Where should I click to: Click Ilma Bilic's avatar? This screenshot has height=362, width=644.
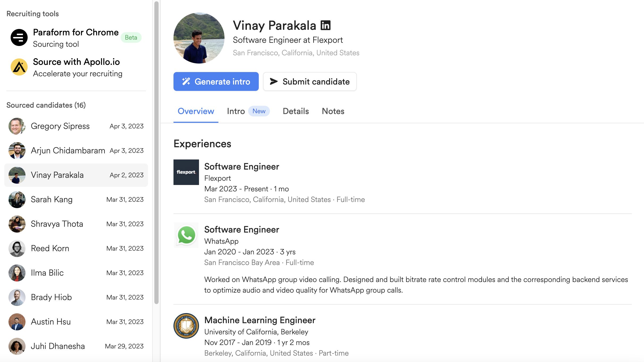coord(17,273)
